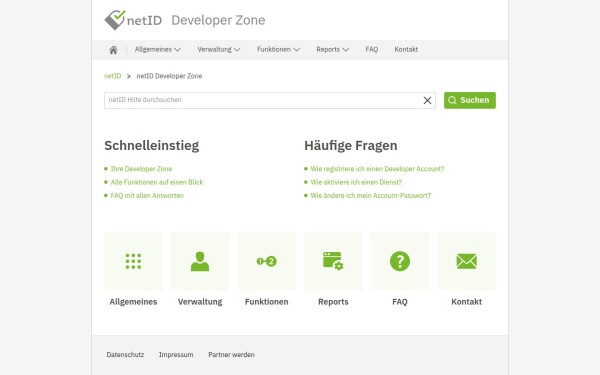The width and height of the screenshot is (600, 375).
Task: Click the Funktionen label under tile
Action: pyautogui.click(x=267, y=302)
